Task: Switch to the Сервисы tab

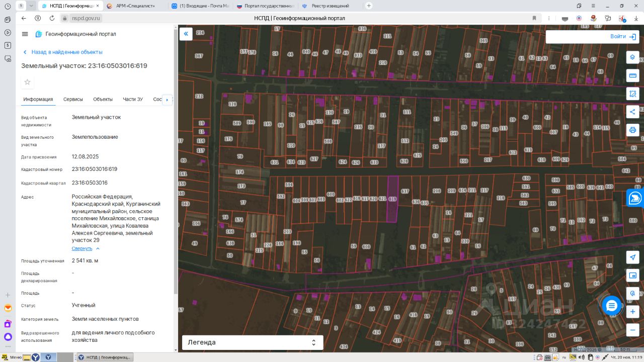Action: coord(73,100)
